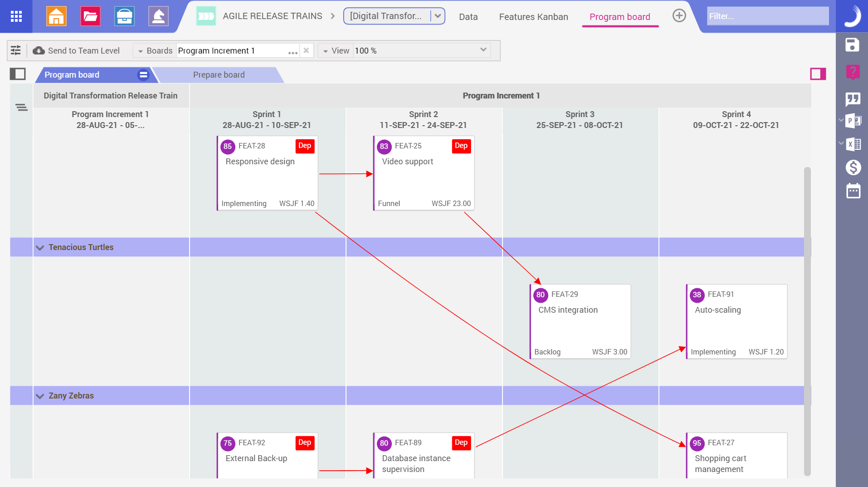Collapse the Tenacious Turtles swimlane
Screen dimensions: 868x487
point(39,247)
